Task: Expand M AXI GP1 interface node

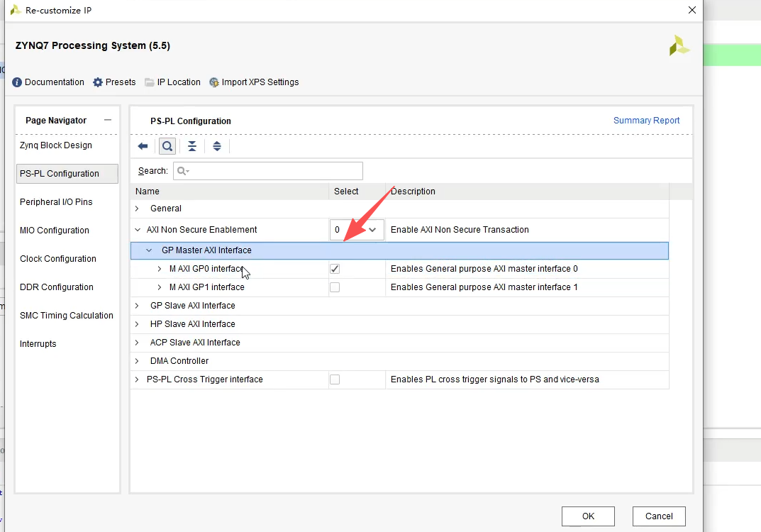Action: (x=159, y=287)
